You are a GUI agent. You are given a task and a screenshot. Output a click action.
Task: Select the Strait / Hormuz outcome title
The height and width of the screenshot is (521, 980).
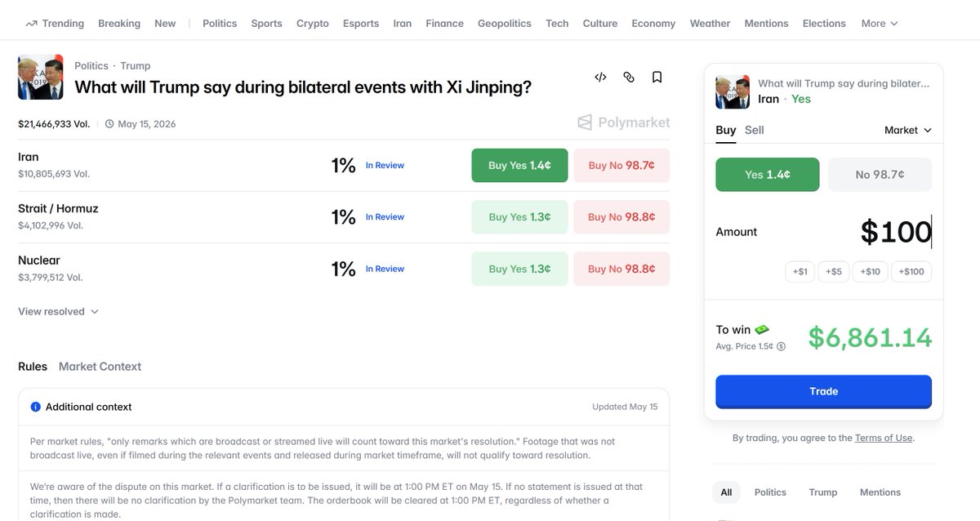(58, 208)
